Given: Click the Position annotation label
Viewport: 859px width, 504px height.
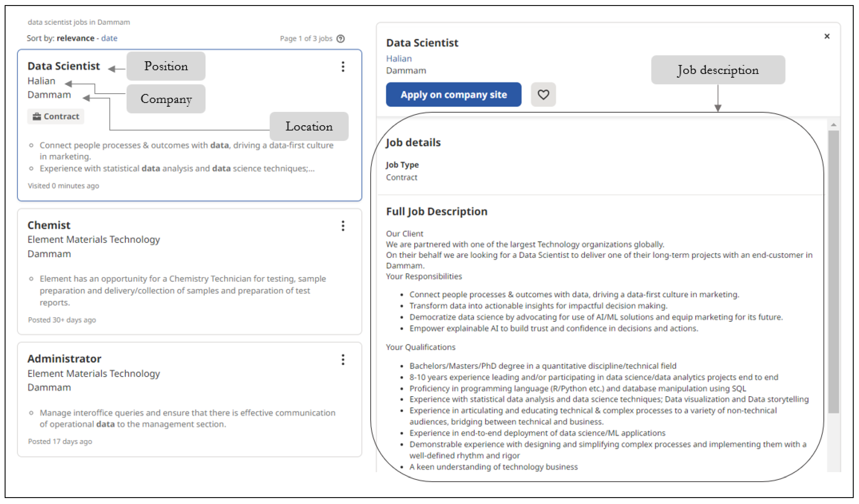Looking at the screenshot, I should point(166,66).
